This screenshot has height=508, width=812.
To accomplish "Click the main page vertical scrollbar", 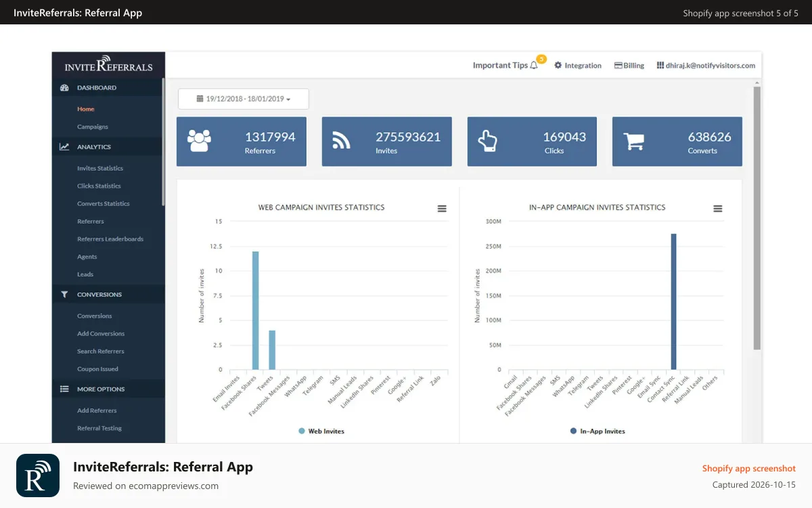I will coord(757,217).
